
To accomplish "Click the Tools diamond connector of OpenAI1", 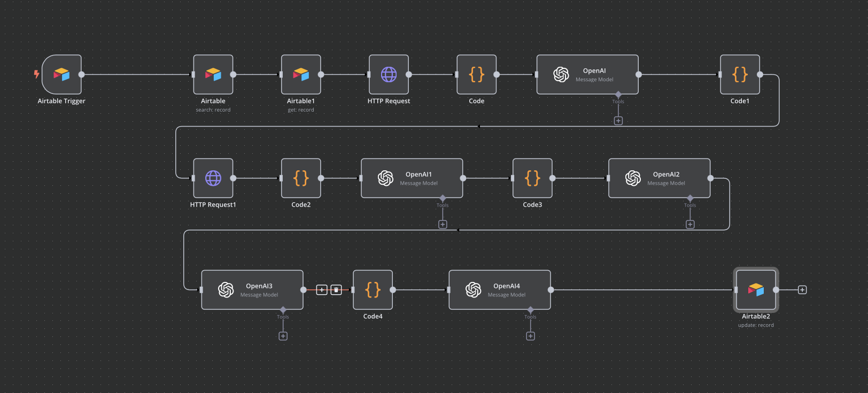I will pyautogui.click(x=443, y=198).
